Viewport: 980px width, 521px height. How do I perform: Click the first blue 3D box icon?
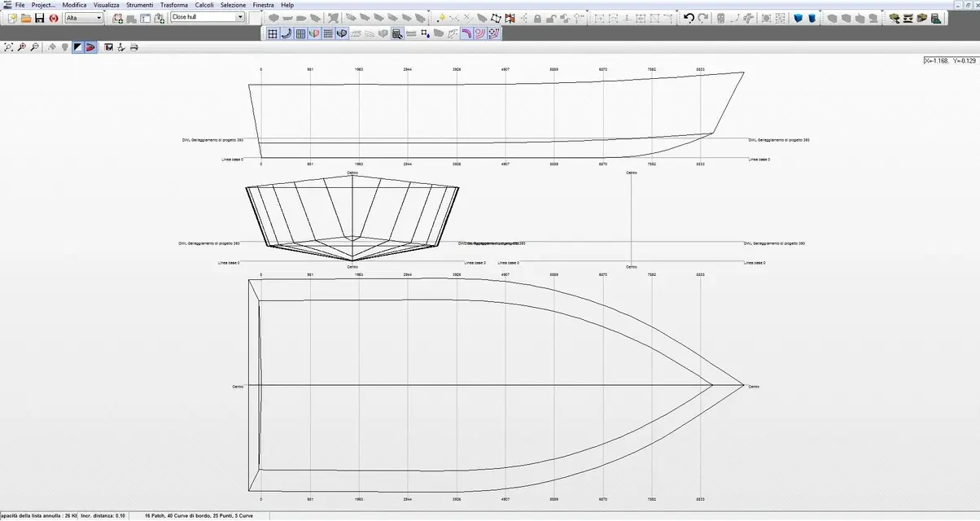(x=798, y=18)
